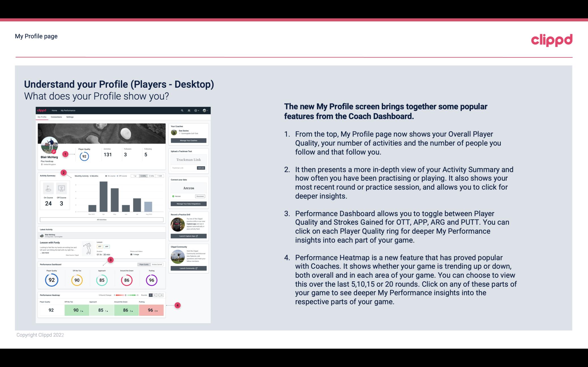Expand the All Activities section
588x367 pixels.
click(102, 220)
